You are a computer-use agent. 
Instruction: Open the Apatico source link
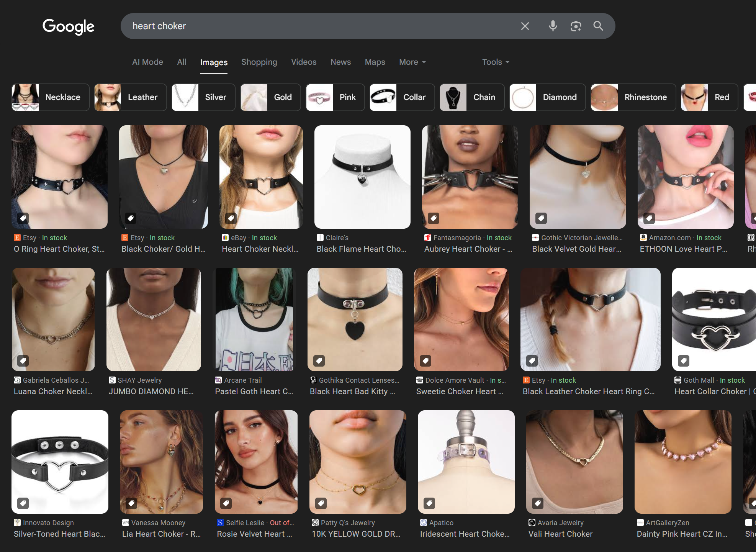pyautogui.click(x=441, y=523)
